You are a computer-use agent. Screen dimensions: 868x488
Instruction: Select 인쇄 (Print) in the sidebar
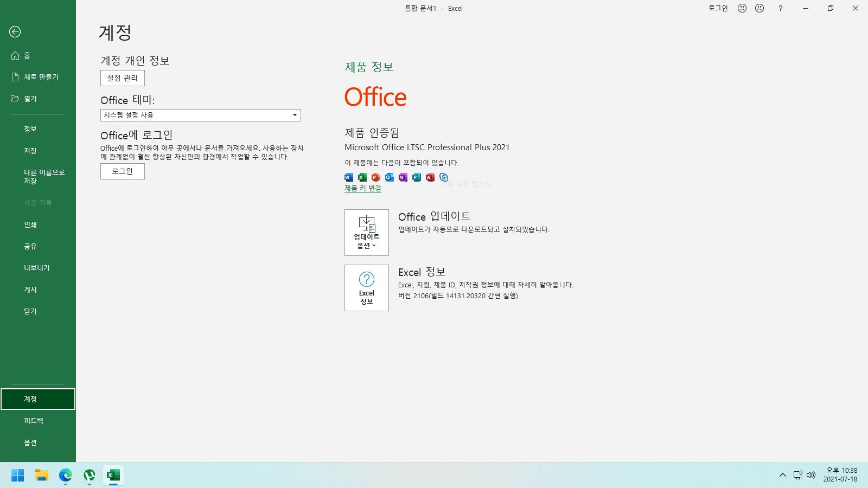pyautogui.click(x=38, y=224)
